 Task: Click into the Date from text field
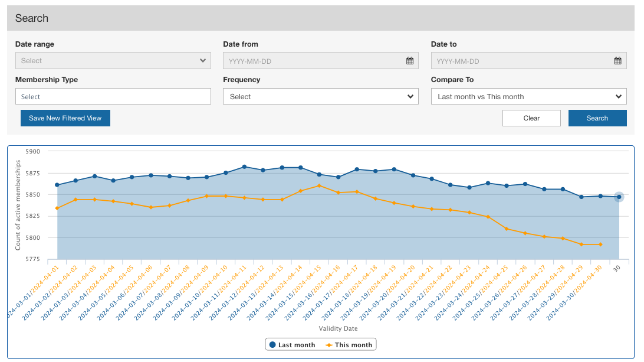[321, 60]
